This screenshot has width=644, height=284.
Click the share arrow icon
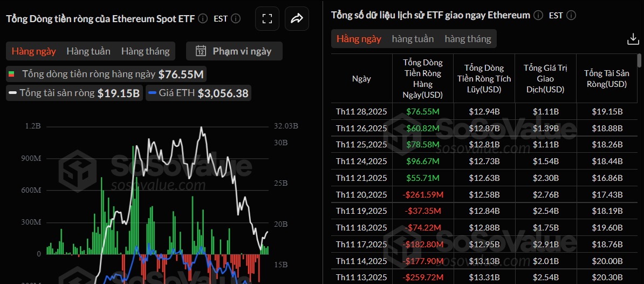coord(297,18)
